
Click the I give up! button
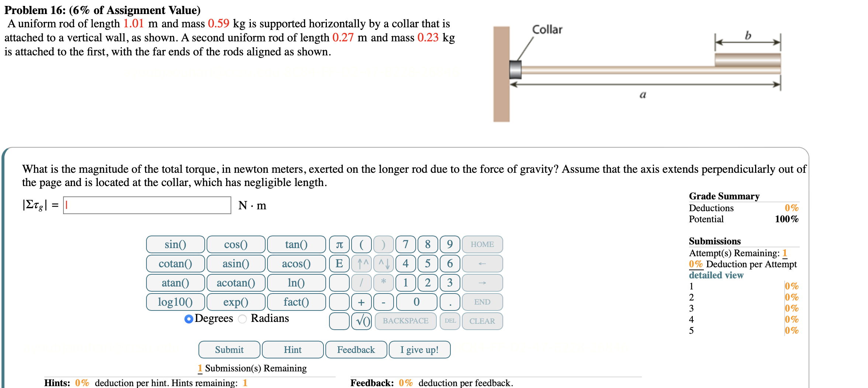(x=419, y=350)
